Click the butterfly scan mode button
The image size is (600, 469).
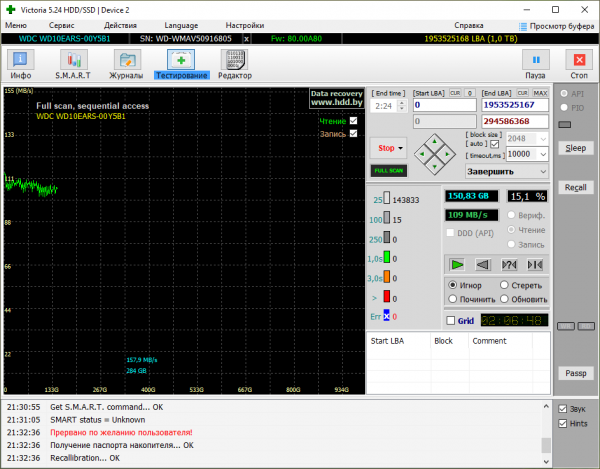534,264
